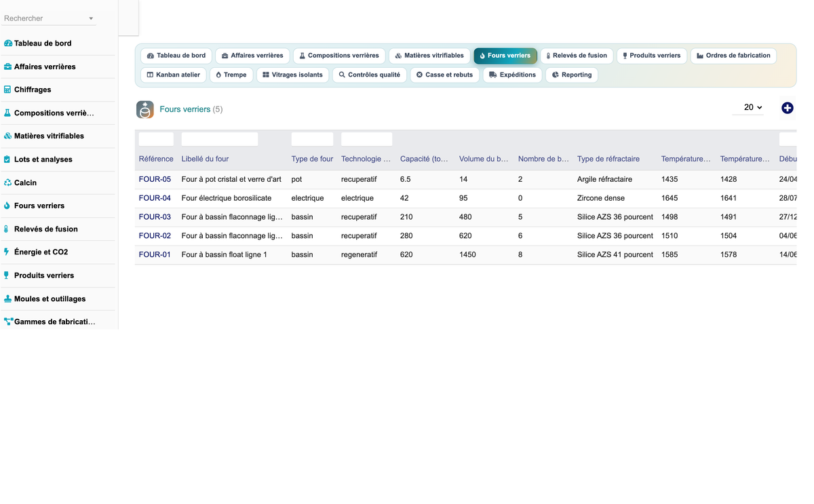Open the Produits verriers top tab
The image size is (814, 504).
coord(652,56)
